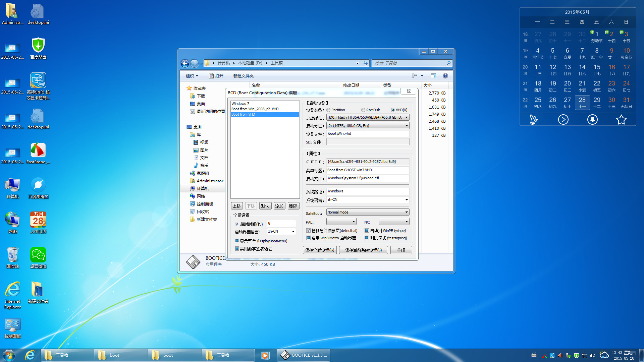Viewport: 644px width, 362px height.
Task: Toggle 检测硬件抽象层(detecthal) checkbox
Action: click(308, 231)
